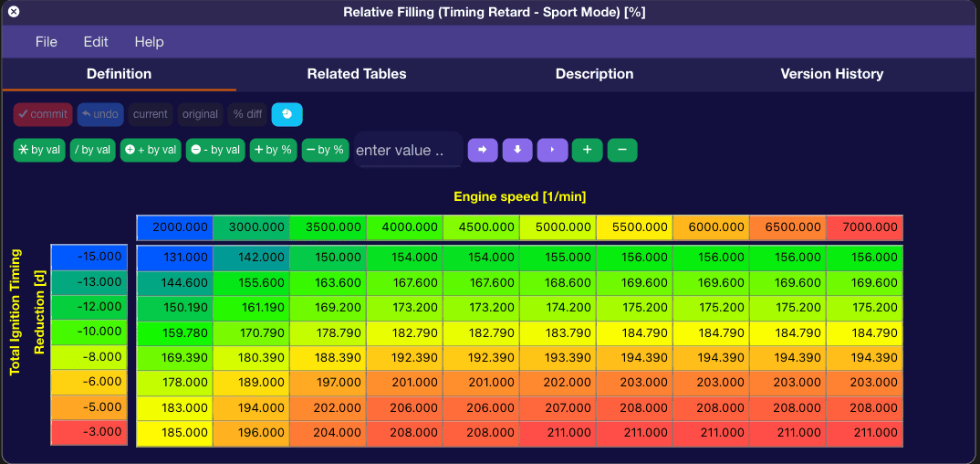This screenshot has width=980, height=464.
Task: Select the cell with value 202.000 in -6.000 row
Action: [558, 383]
